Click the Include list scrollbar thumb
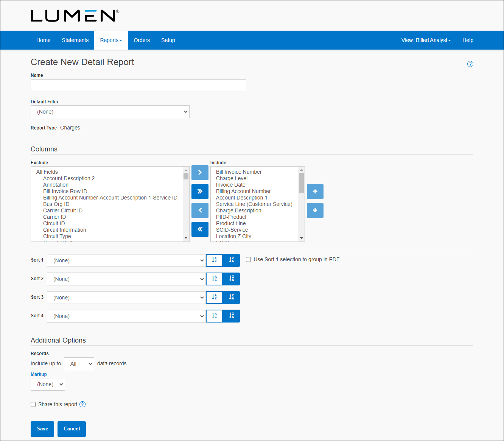This screenshot has height=441, width=504. (x=301, y=183)
